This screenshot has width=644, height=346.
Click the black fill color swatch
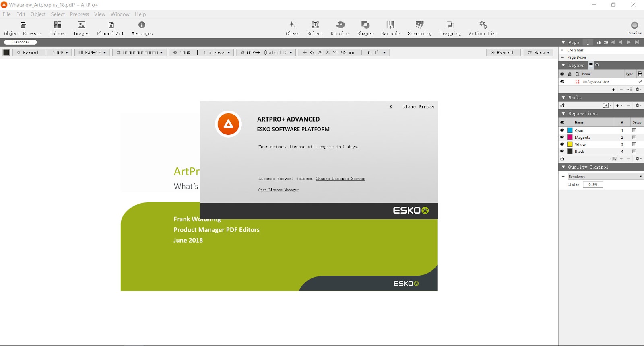(x=6, y=52)
